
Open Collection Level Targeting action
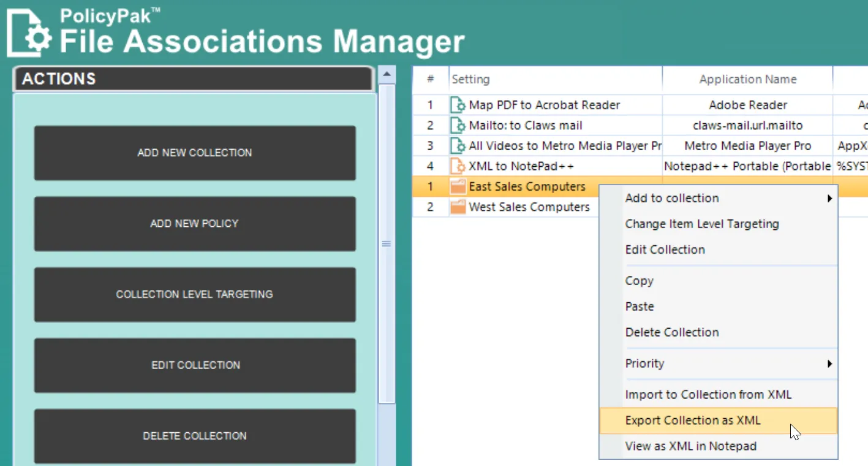(195, 294)
